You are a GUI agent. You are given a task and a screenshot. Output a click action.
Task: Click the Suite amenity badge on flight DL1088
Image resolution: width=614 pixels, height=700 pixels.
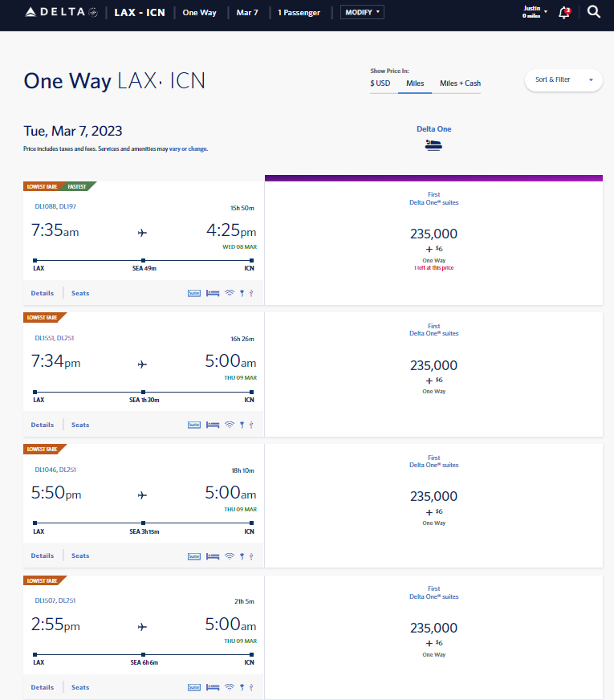tap(193, 293)
